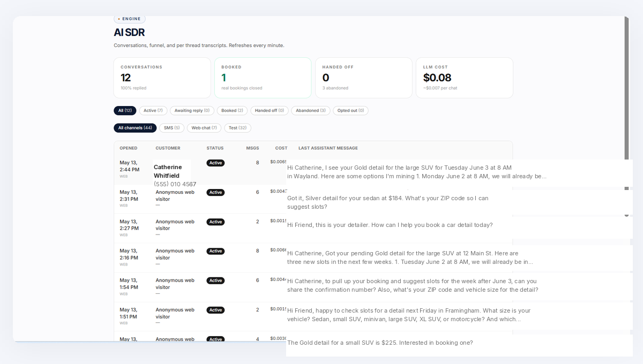643x364 pixels.
Task: Select All channels (44) filter
Action: pos(135,128)
